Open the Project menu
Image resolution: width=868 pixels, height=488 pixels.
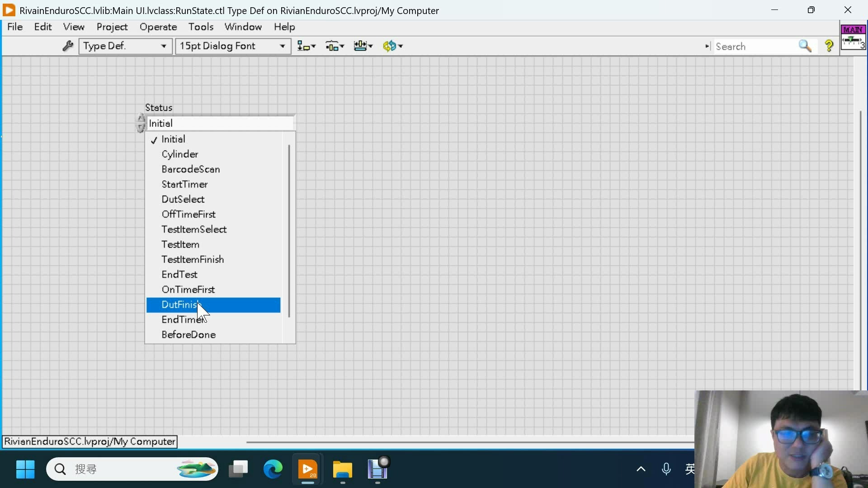[x=112, y=27]
